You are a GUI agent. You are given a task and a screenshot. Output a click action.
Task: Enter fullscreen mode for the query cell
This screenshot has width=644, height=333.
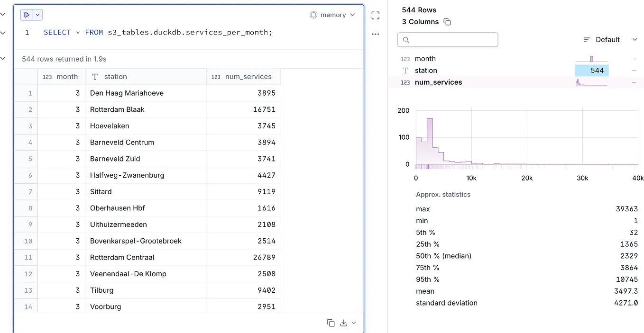375,15
